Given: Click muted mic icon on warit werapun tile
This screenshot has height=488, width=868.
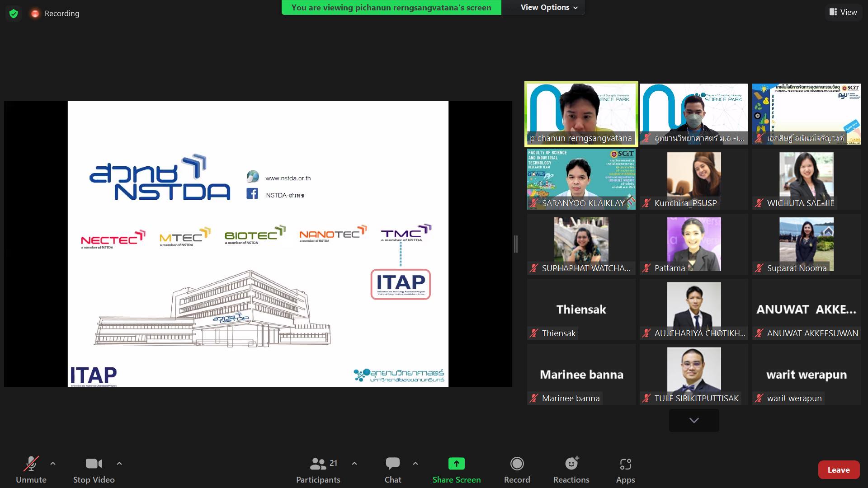Looking at the screenshot, I should coord(759,399).
